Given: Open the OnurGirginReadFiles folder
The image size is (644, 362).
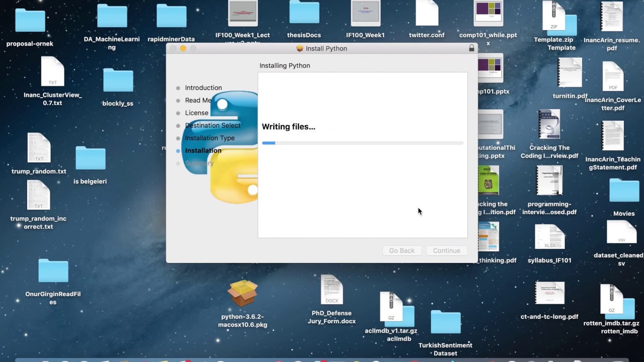Looking at the screenshot, I should point(53,271).
